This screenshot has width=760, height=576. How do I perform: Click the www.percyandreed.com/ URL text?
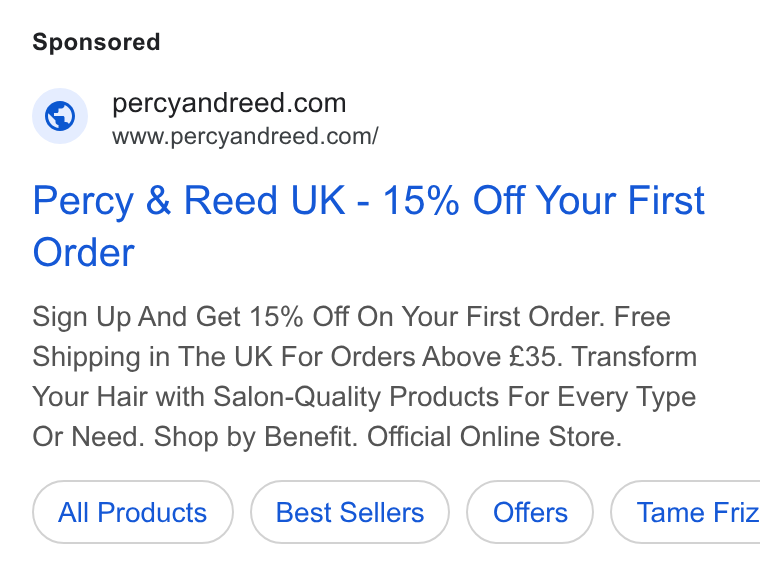(245, 136)
